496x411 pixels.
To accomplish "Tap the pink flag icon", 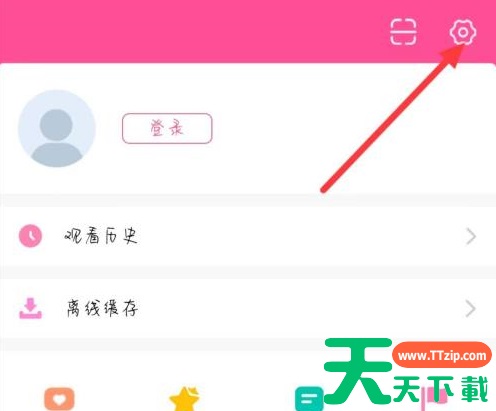I will 434,399.
